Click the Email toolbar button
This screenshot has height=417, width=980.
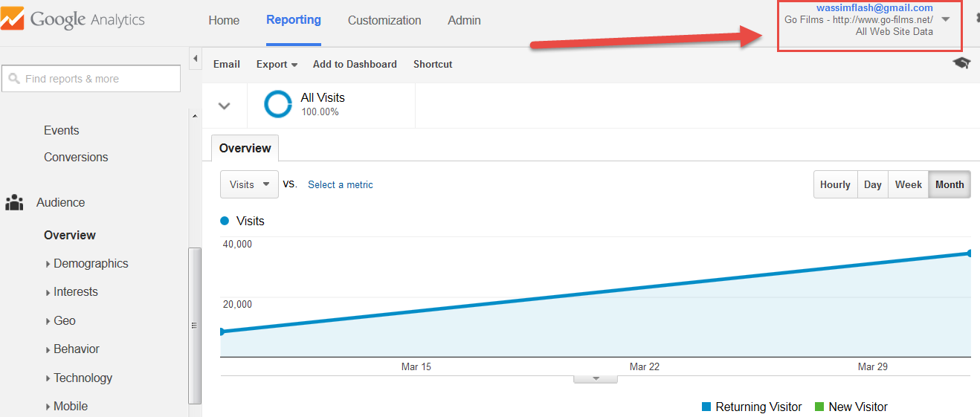(x=227, y=64)
